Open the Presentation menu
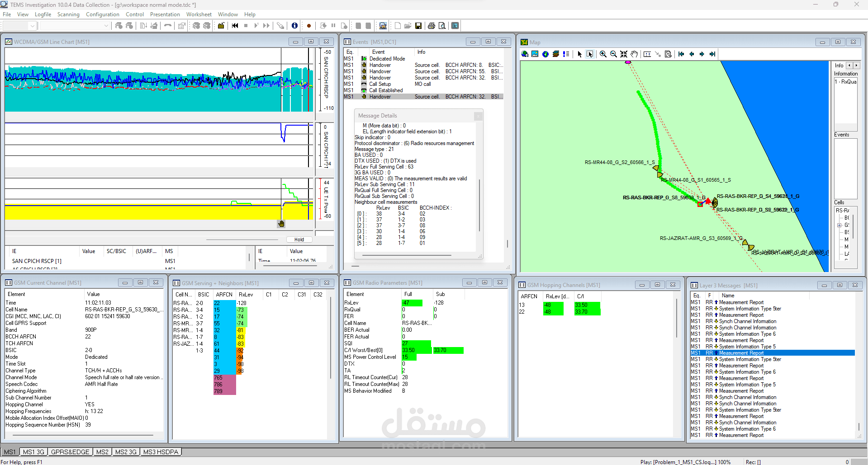Image resolution: width=868 pixels, height=465 pixels. (x=165, y=14)
